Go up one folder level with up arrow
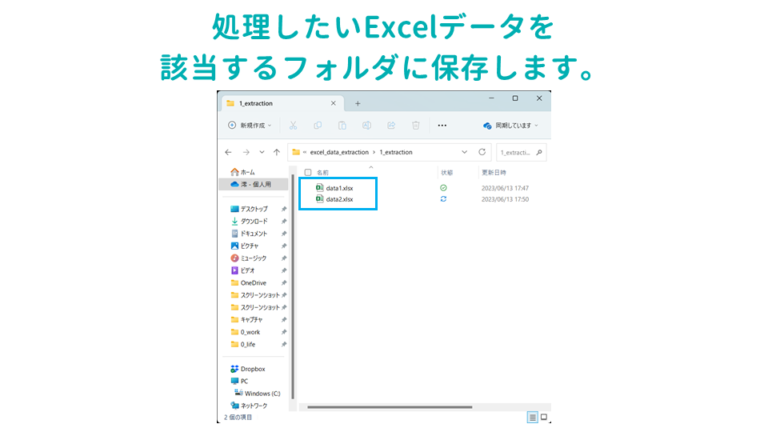This screenshot has height=432, width=768. 276,152
